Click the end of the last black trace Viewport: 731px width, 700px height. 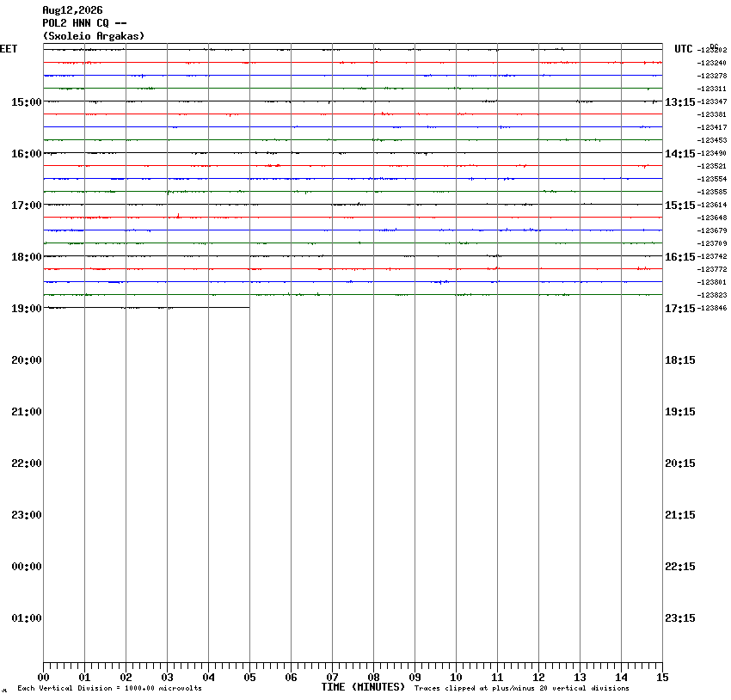coord(249,308)
